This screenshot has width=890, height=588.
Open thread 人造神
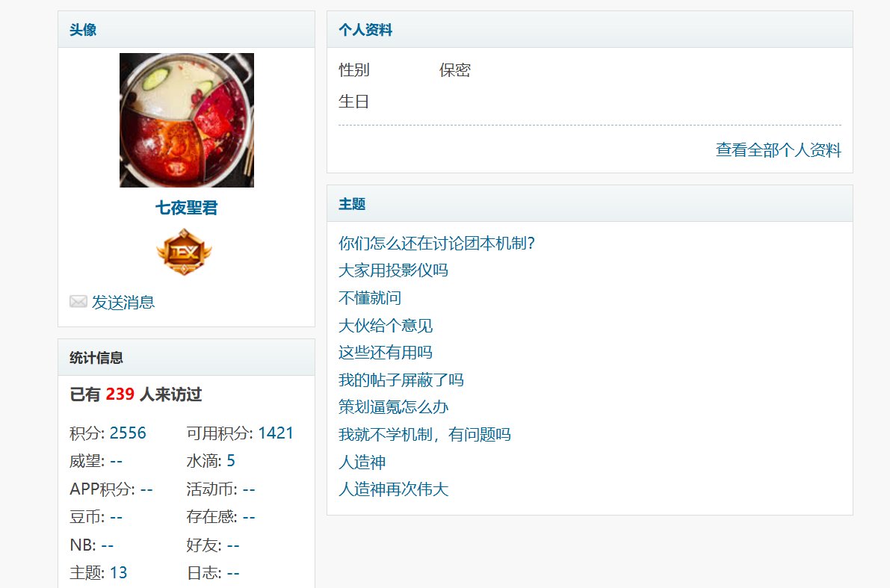click(x=362, y=462)
